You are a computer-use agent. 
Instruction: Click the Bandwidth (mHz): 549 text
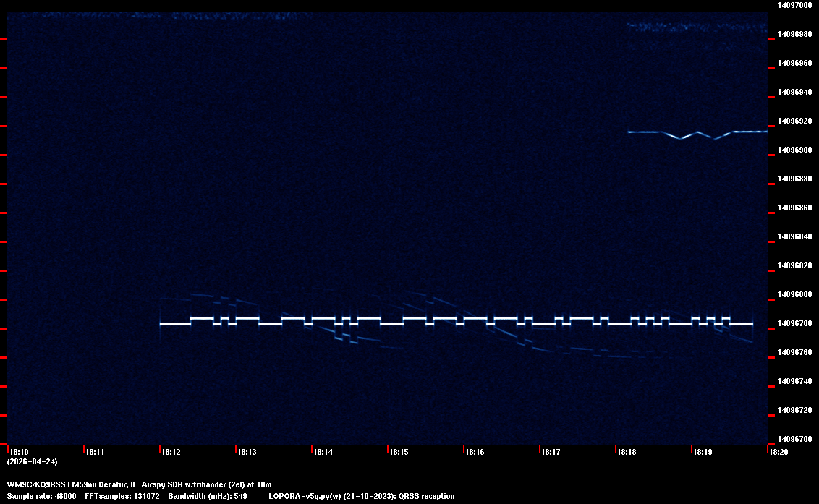pyautogui.click(x=208, y=496)
